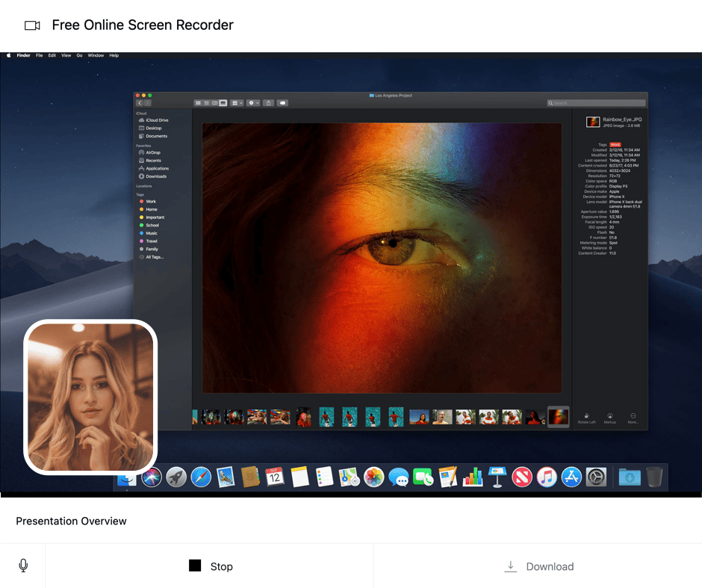Open the item grouping dropdown
The height and width of the screenshot is (588, 702).
click(238, 102)
